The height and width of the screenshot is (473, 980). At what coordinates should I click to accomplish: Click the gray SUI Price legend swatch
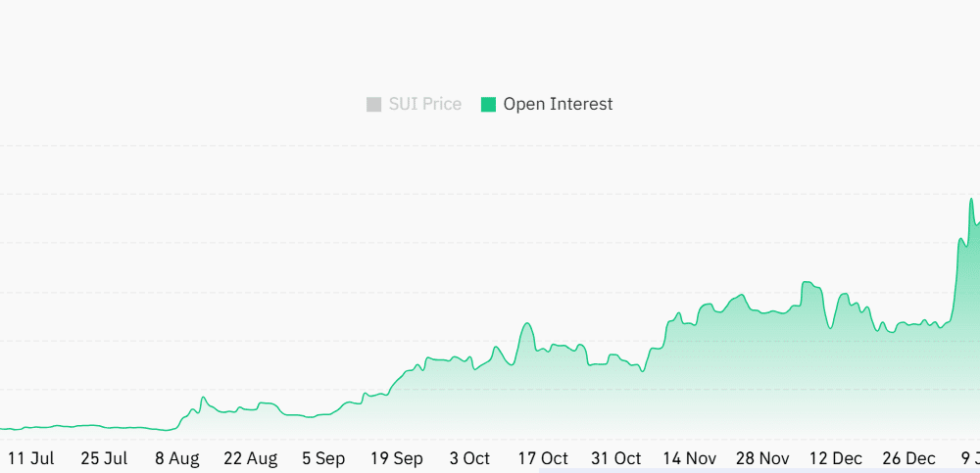pyautogui.click(x=373, y=104)
